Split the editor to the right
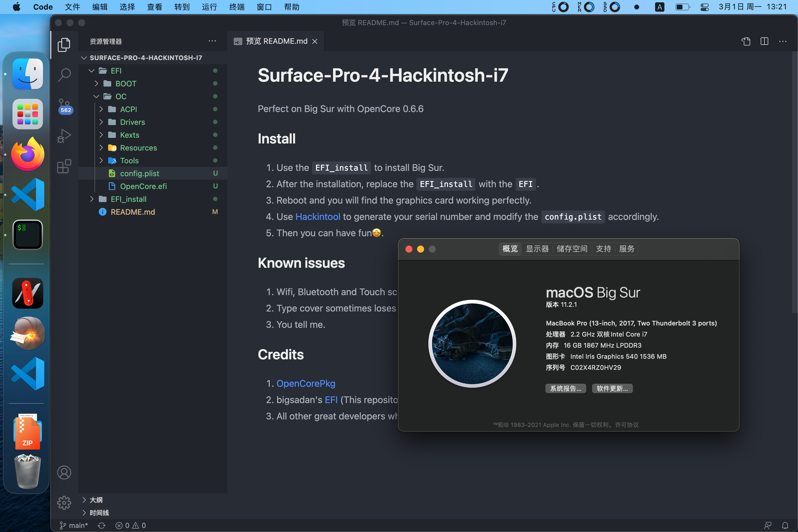The image size is (798, 532). [764, 41]
